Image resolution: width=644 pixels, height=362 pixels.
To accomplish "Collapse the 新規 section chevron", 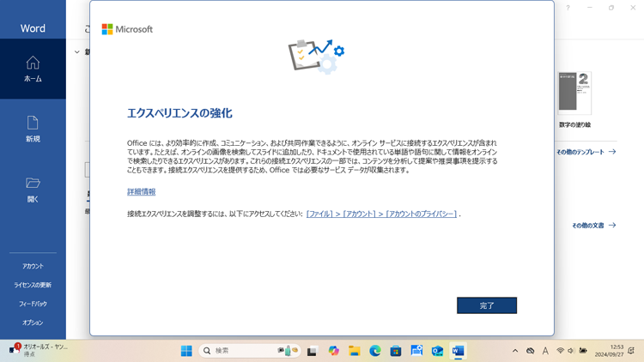I will [x=77, y=52].
